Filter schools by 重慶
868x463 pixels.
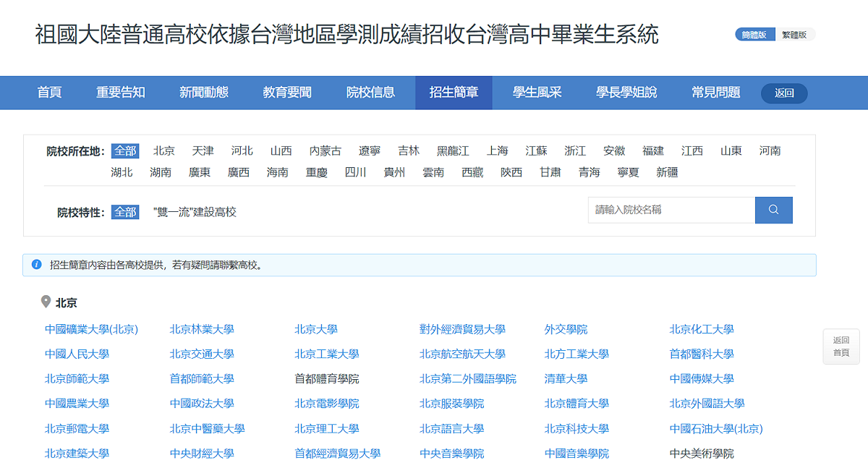point(317,172)
